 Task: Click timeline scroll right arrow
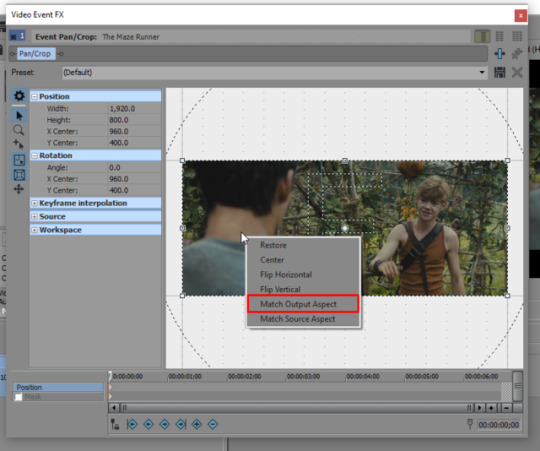479,408
